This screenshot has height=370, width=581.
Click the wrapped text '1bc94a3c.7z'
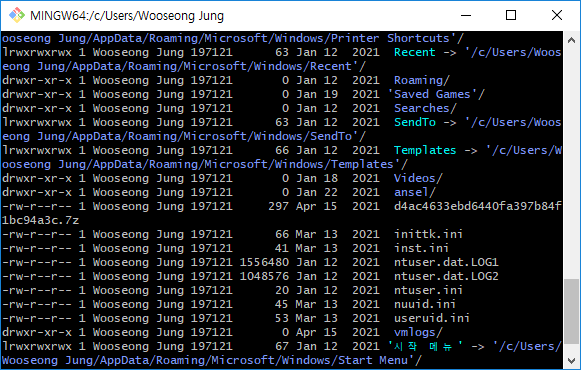pyautogui.click(x=40, y=220)
